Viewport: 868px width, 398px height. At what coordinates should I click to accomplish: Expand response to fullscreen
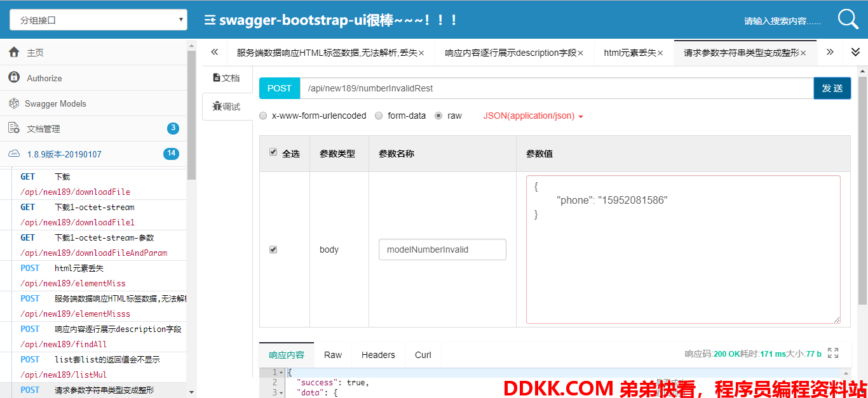[x=833, y=353]
